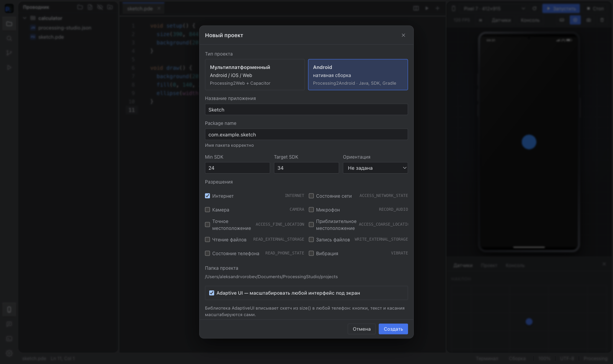Select processing-studio.json in file tree
The image size is (613, 364).
point(64,28)
